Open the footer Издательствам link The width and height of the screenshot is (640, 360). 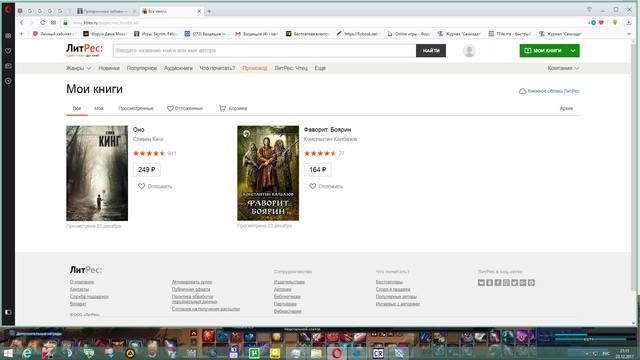(x=289, y=282)
